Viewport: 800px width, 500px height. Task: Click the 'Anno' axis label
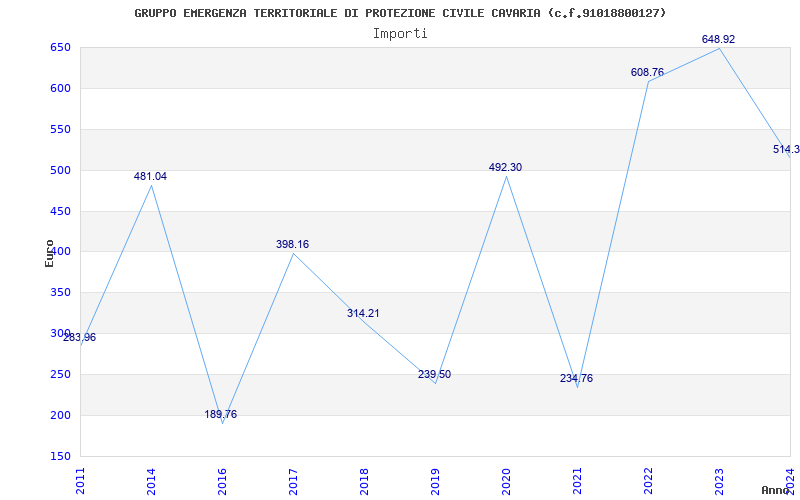coord(775,490)
